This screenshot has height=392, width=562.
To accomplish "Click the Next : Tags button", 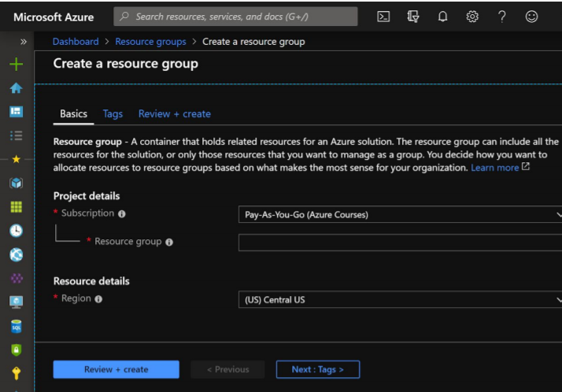I will point(317,369).
